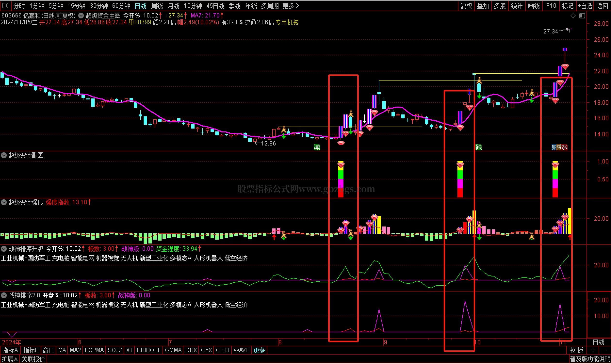The width and height of the screenshot is (611, 364).
Task: Apply the WAVE indicator
Action: tap(241, 350)
